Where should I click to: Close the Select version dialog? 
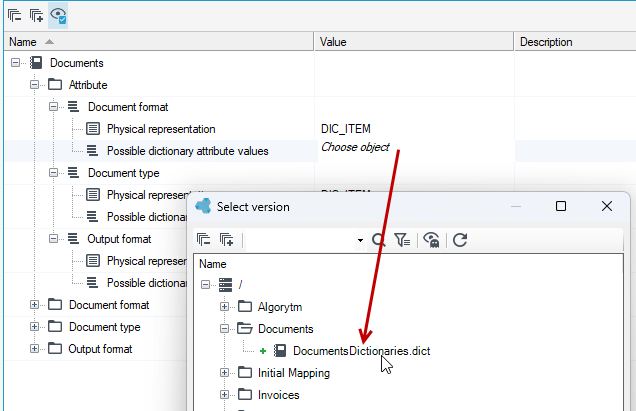(607, 206)
